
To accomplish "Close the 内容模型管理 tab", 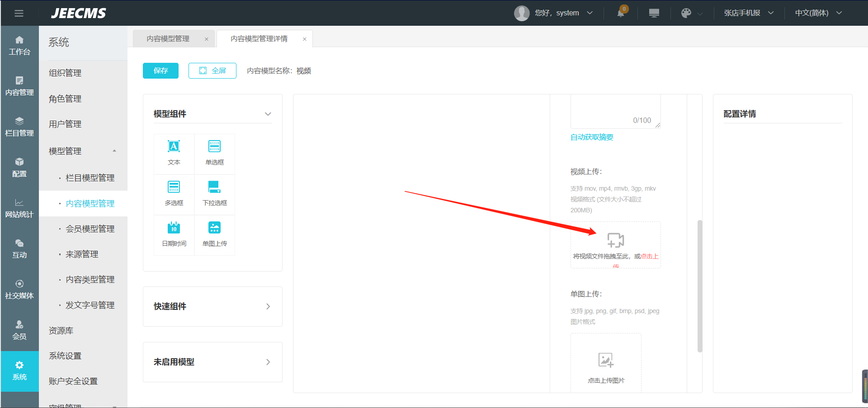I will (207, 39).
